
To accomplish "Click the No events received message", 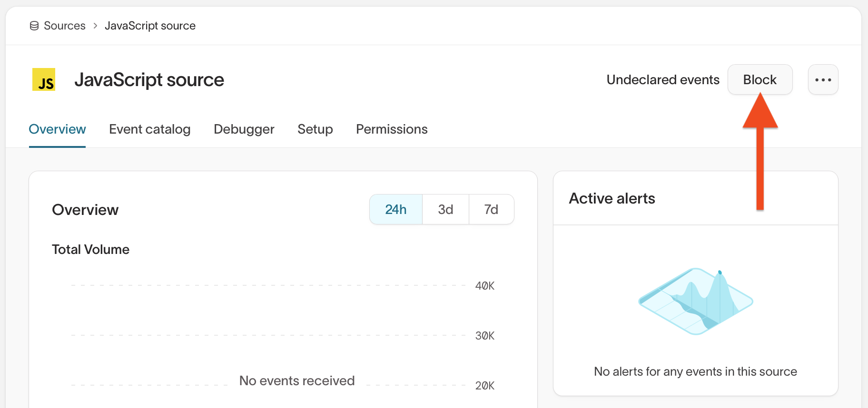I will click(297, 381).
